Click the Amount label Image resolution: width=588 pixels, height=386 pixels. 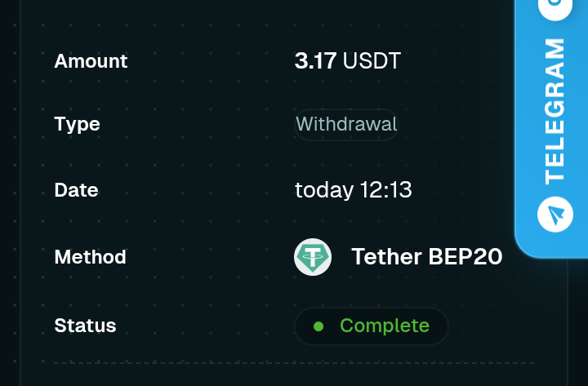coord(91,61)
